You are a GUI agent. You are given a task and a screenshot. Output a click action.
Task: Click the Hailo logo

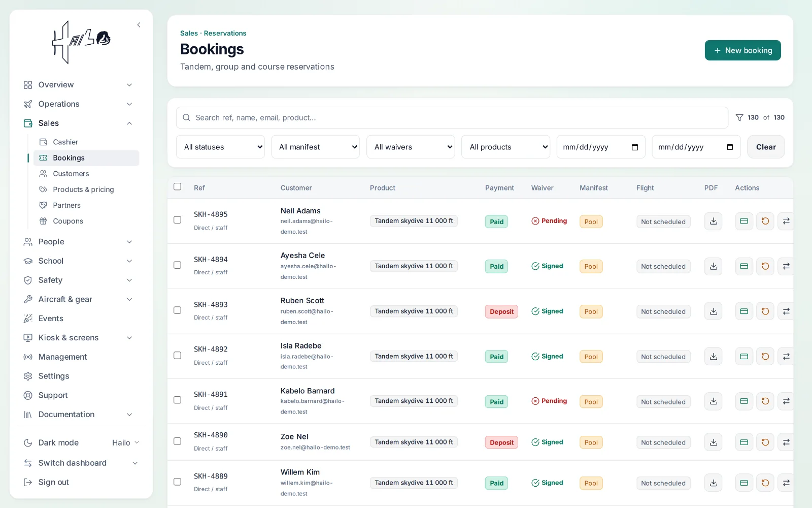pyautogui.click(x=82, y=42)
